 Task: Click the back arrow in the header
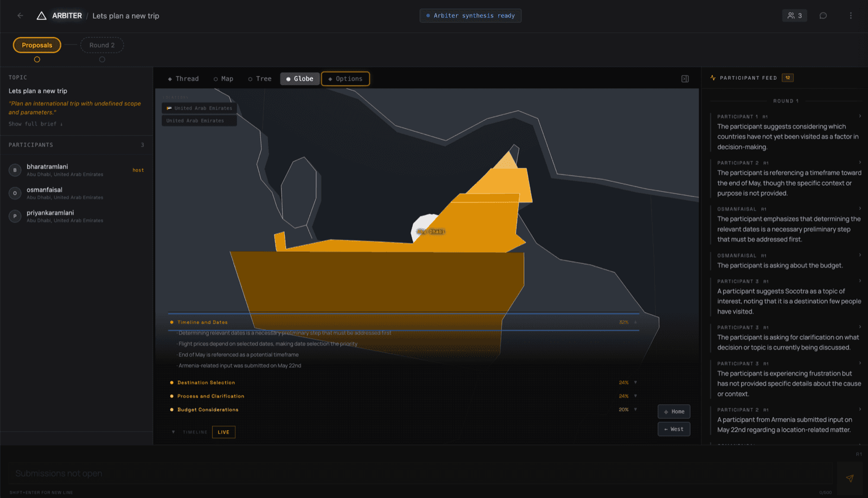(x=20, y=16)
